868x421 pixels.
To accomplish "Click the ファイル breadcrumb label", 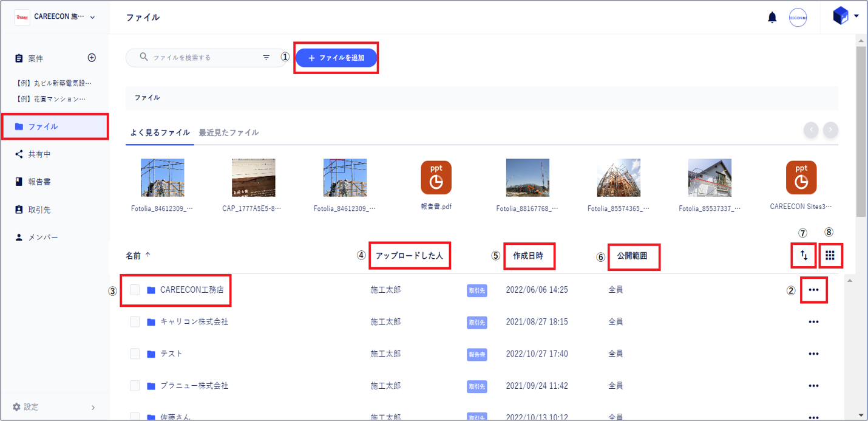I will tap(147, 98).
